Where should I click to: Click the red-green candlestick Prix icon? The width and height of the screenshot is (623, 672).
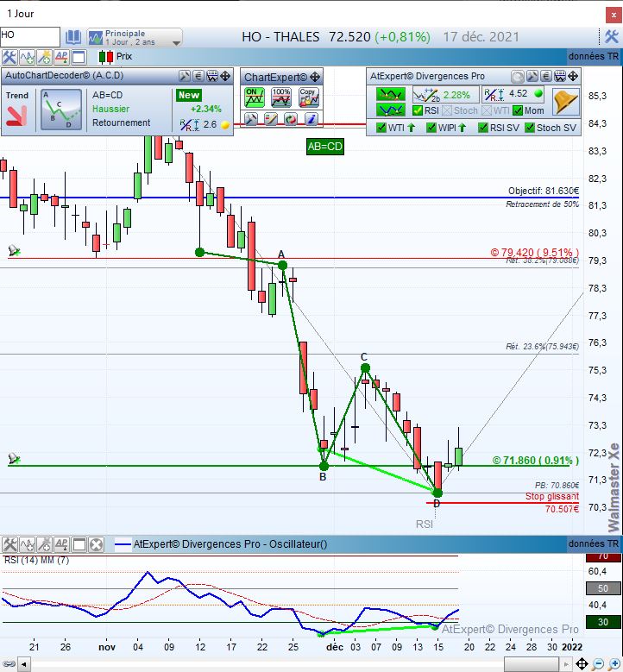point(106,57)
